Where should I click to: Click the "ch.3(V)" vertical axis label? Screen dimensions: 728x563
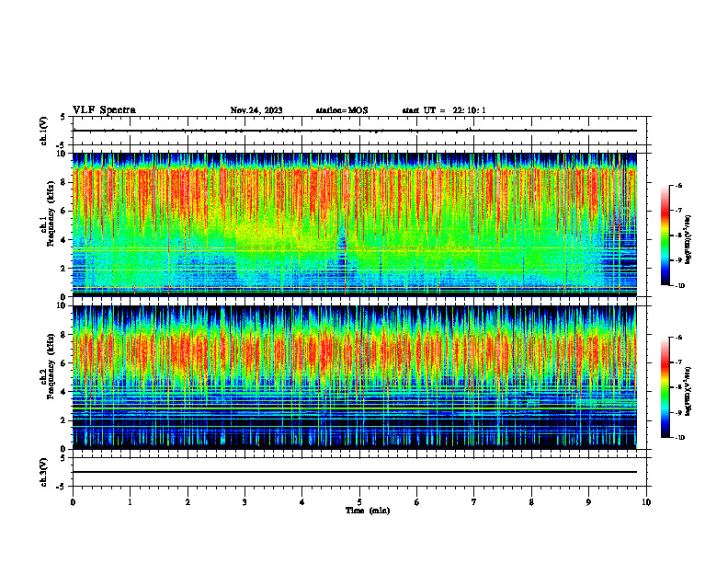pos(44,472)
